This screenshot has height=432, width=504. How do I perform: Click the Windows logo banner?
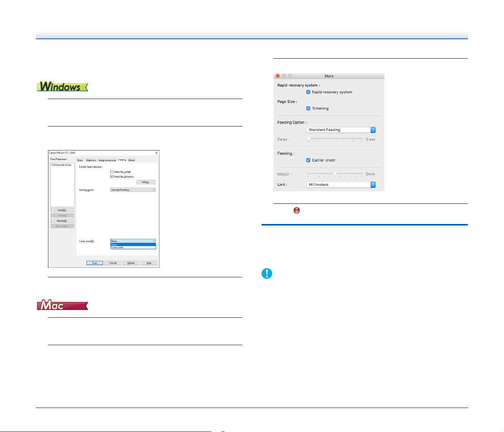pyautogui.click(x=62, y=86)
